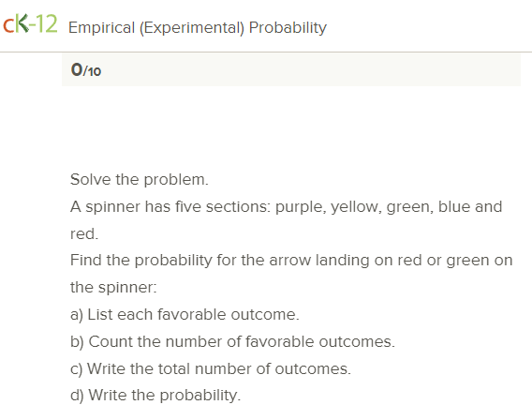This screenshot has width=532, height=420.
Task: Select step c) Write the total number of outcomes
Action: pyautogui.click(x=211, y=369)
